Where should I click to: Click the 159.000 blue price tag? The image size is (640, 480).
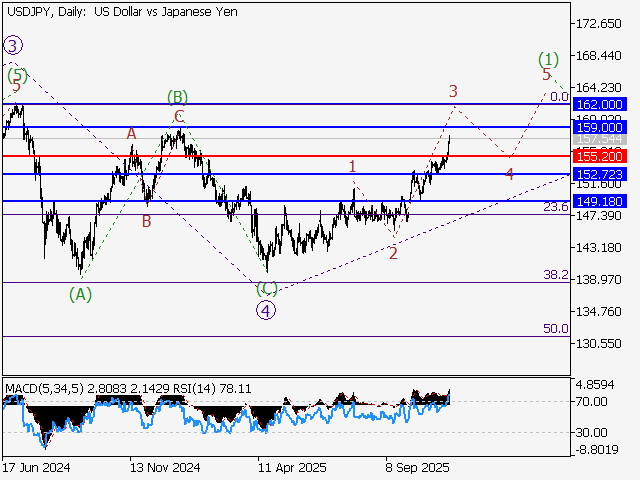[x=599, y=128]
